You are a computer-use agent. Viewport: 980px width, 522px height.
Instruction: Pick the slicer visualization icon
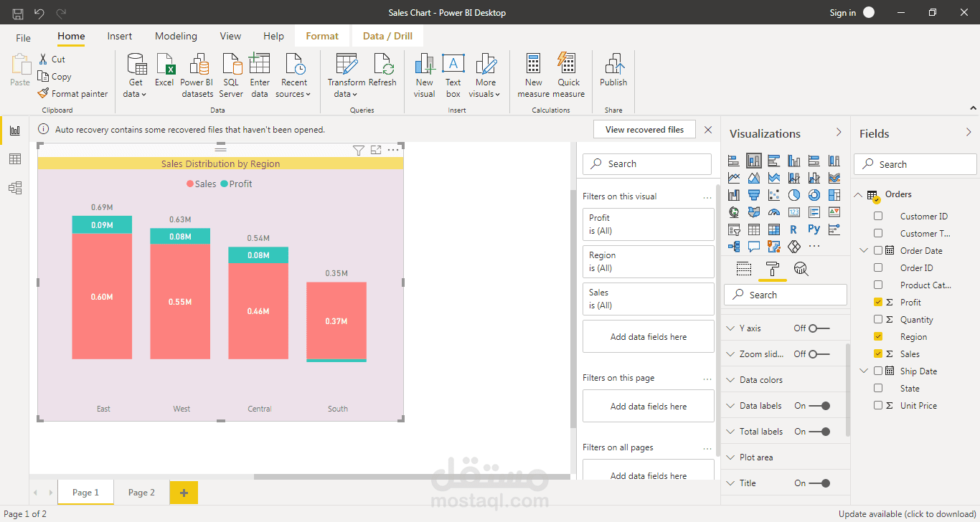(x=734, y=229)
